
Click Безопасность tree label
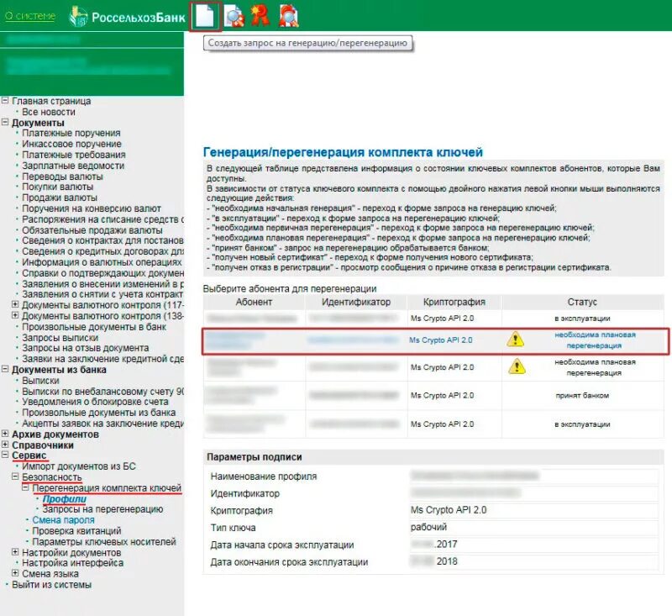[51, 477]
